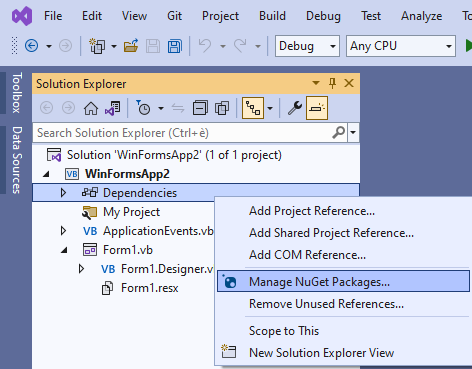The width and height of the screenshot is (472, 369).
Task: Switch views with the Solution Explorer views icon
Action: coord(113,108)
